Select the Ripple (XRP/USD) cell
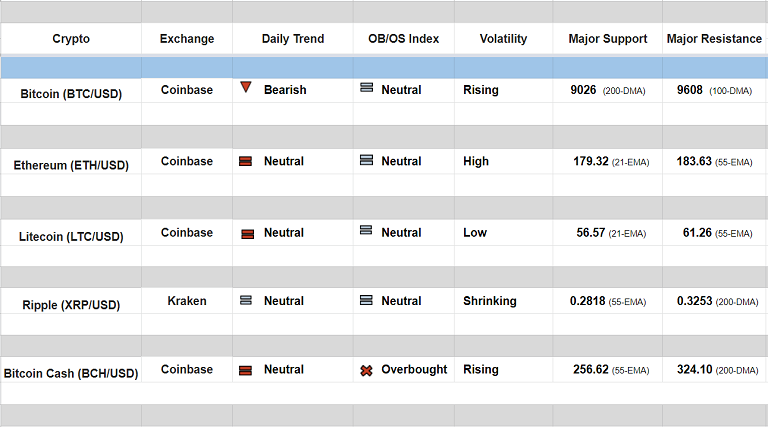768x427 pixels. (x=71, y=304)
